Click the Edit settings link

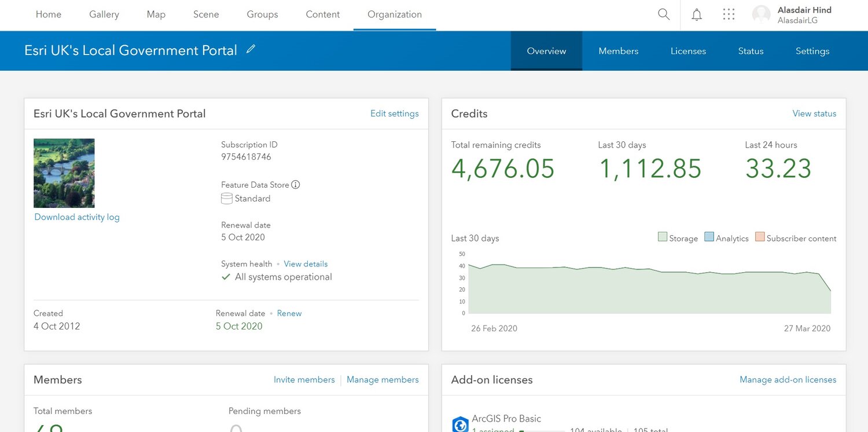pos(395,114)
